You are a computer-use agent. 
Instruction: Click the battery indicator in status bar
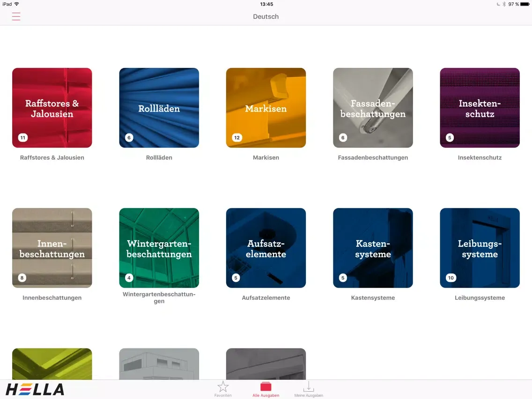pos(525,4)
